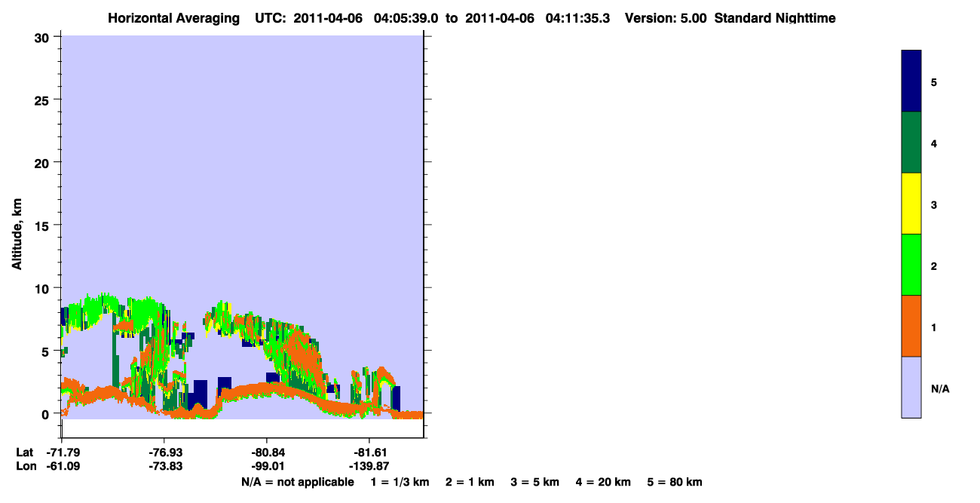This screenshot has height=503, width=980.
Task: Click the colorbar label 2
Action: [x=934, y=265]
